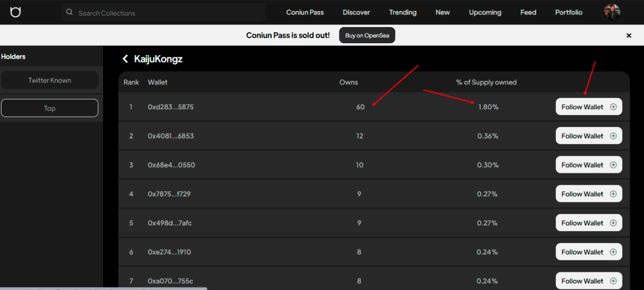This screenshot has height=290, width=644.
Task: Open the user profile avatar
Action: click(612, 12)
